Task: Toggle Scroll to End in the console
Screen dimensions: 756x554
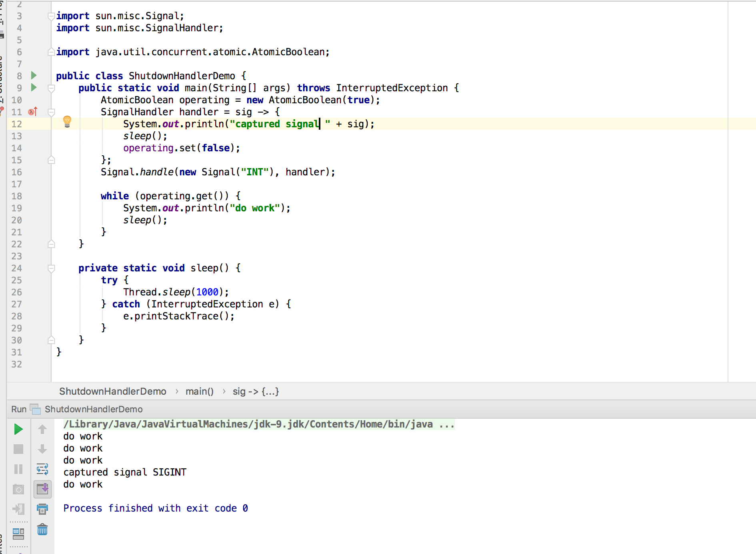Action: (42, 489)
